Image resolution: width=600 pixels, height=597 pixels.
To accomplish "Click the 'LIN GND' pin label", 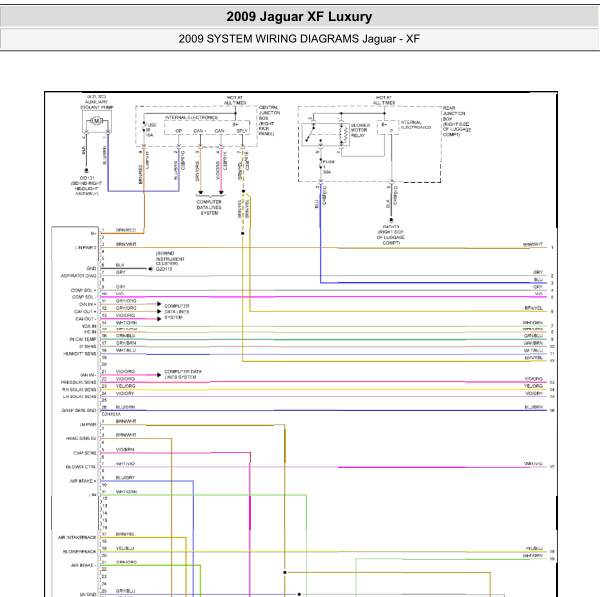I will (x=88, y=594).
